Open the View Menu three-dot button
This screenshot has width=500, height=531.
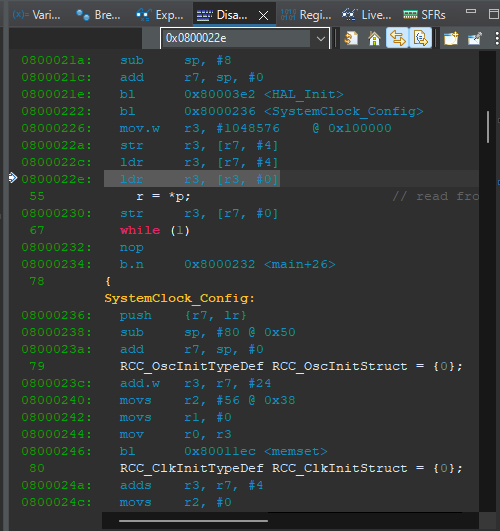point(497,38)
